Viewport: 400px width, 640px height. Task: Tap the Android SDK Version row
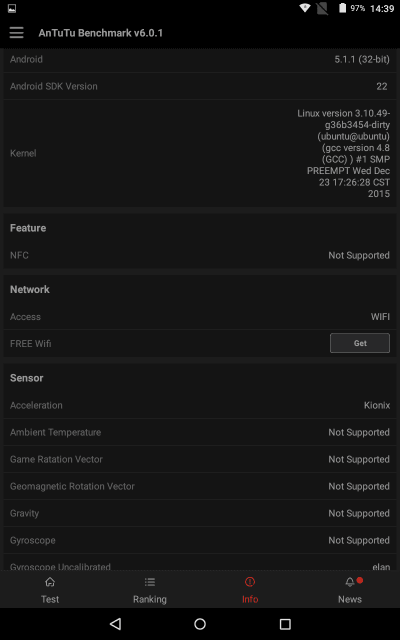click(200, 86)
